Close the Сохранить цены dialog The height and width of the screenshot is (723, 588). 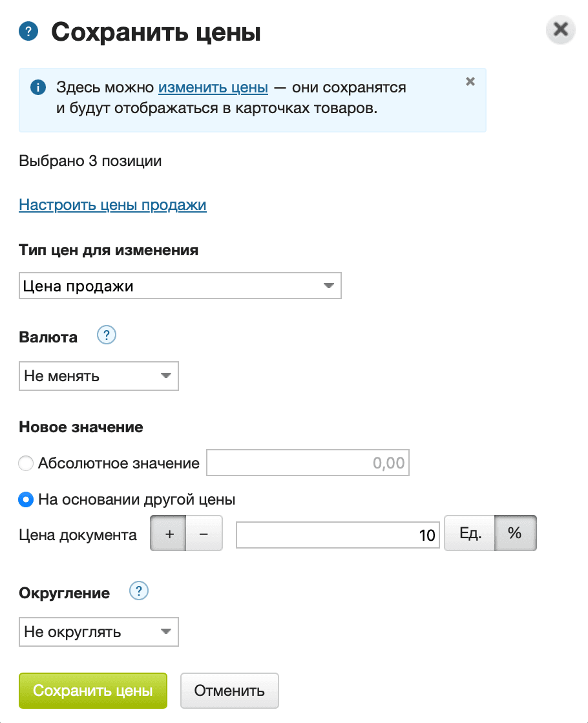pyautogui.click(x=560, y=30)
